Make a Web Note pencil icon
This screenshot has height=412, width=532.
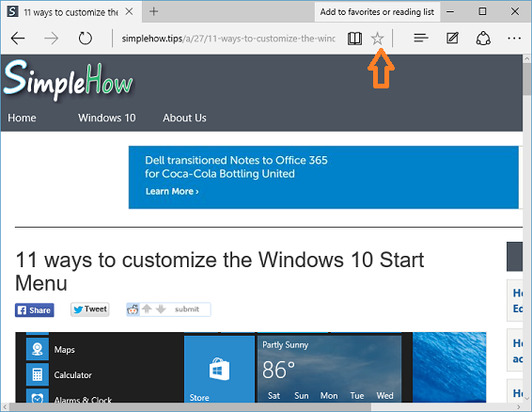click(452, 38)
